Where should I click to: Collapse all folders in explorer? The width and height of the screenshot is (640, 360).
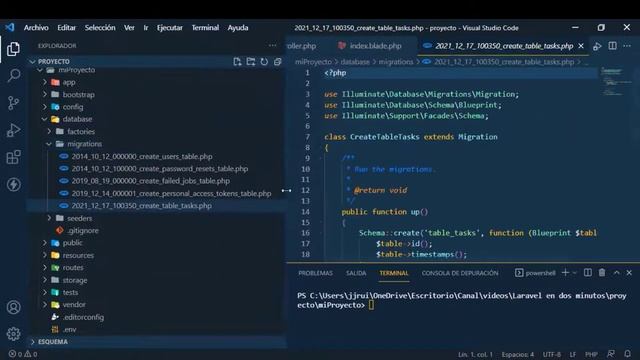[278, 62]
